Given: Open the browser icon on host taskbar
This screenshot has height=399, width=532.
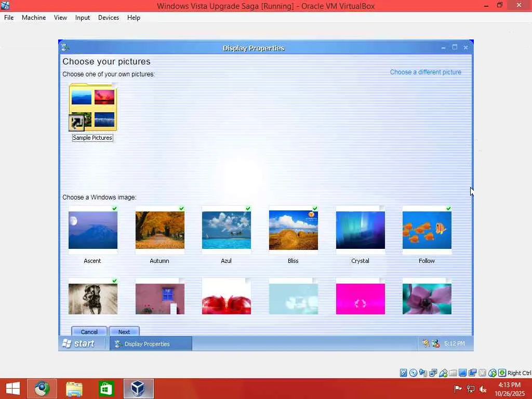Looking at the screenshot, I should (42, 389).
